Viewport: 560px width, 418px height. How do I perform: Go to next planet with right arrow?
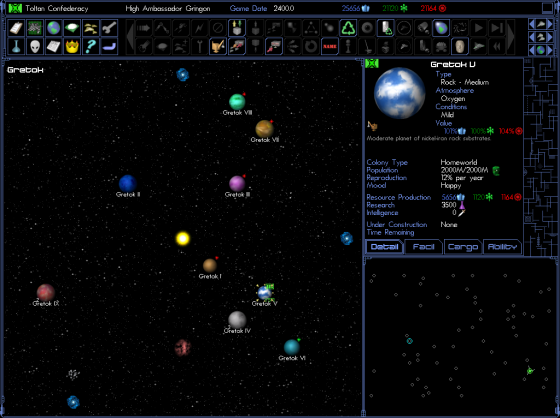(550, 50)
